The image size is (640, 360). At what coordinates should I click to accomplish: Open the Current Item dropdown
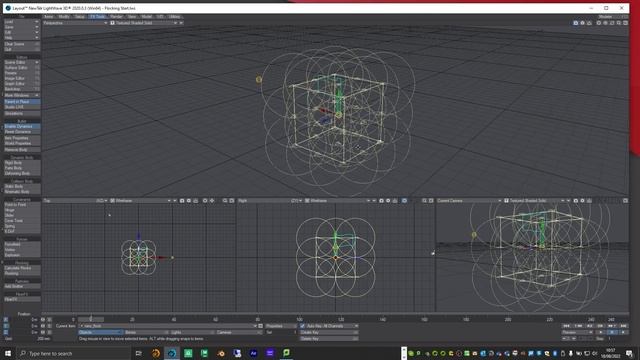168,326
